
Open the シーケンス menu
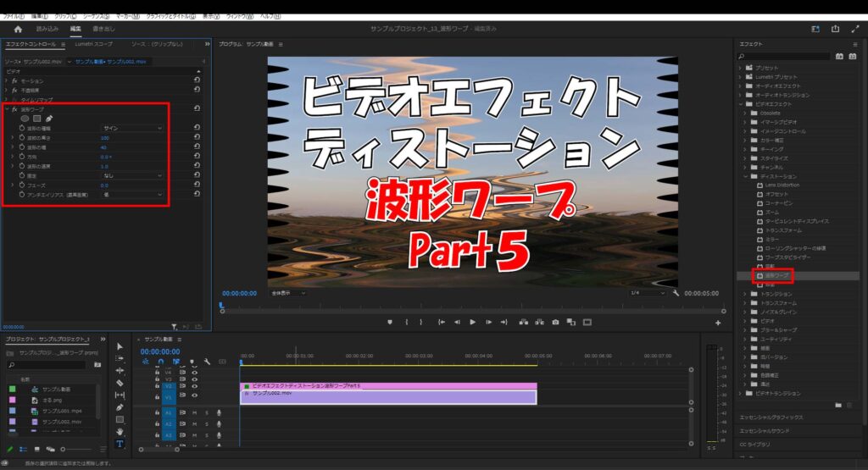[x=96, y=17]
